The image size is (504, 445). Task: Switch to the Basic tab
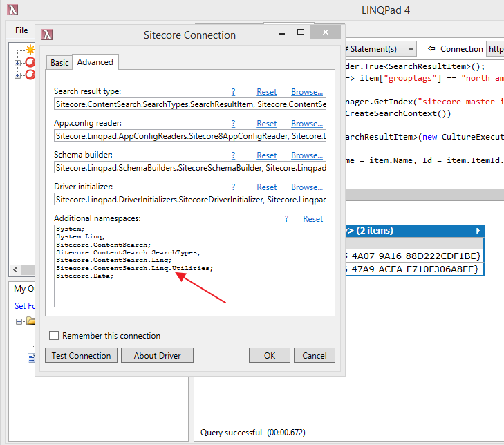tap(59, 63)
